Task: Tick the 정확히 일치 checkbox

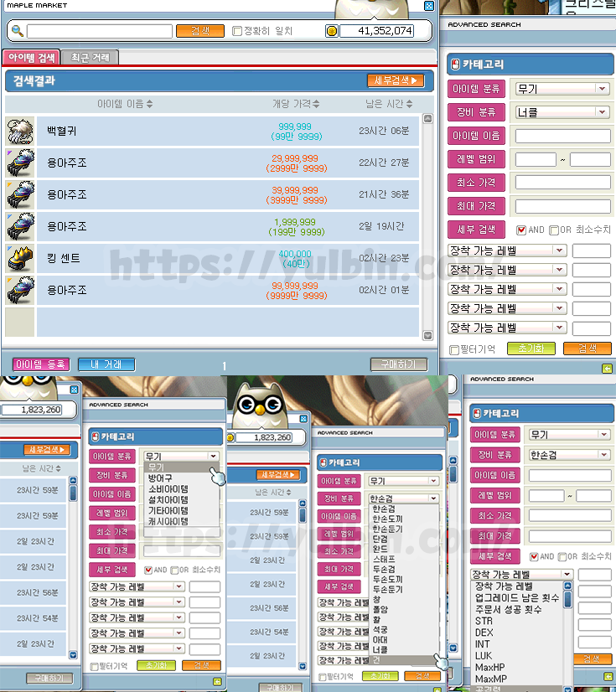Action: [x=237, y=31]
